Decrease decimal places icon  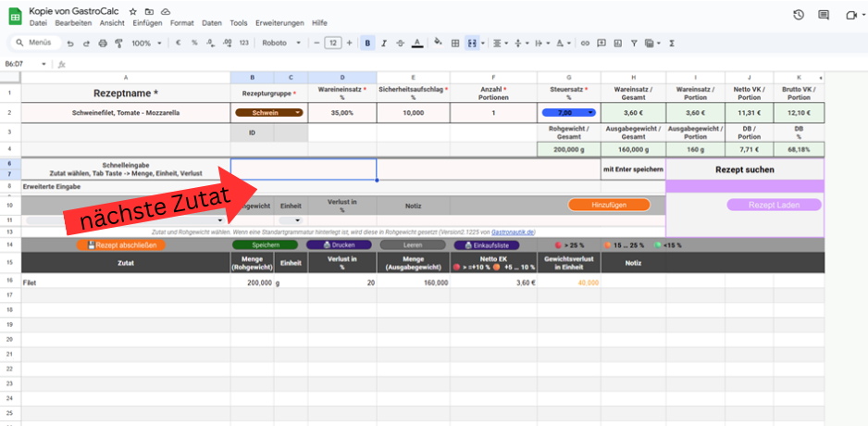click(x=210, y=43)
